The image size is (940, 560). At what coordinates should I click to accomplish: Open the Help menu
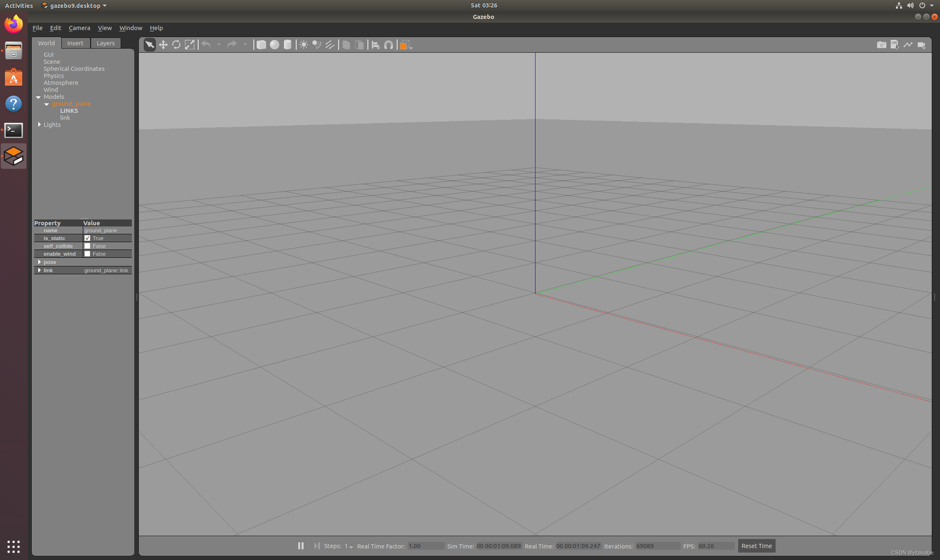[x=156, y=28]
